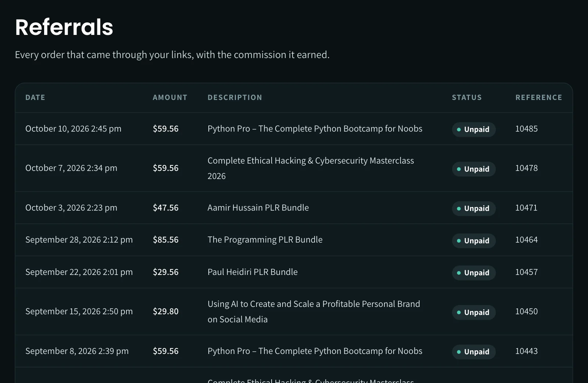Click the Referrals page heading
The image size is (588, 383).
coord(64,27)
